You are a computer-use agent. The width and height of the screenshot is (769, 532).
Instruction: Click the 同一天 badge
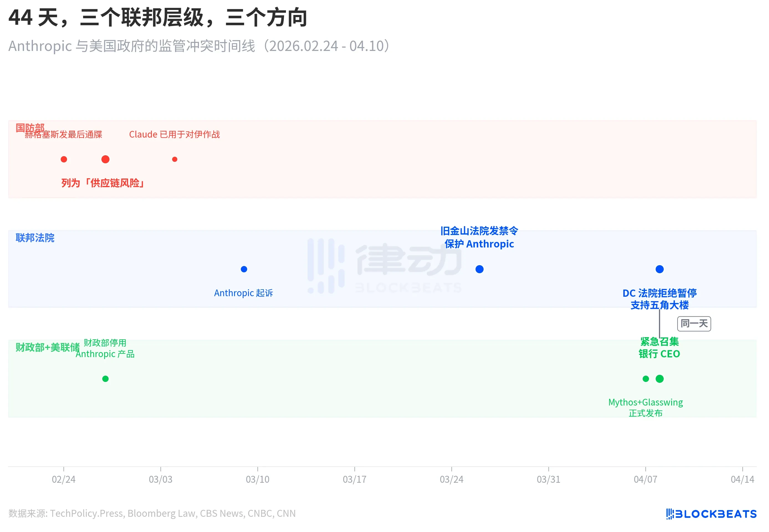(694, 324)
